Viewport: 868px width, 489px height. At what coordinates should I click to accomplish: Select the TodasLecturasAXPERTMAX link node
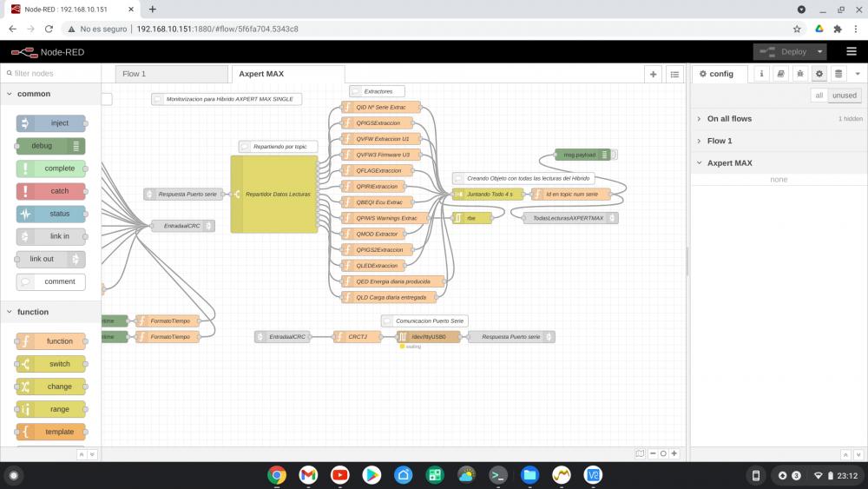(570, 218)
